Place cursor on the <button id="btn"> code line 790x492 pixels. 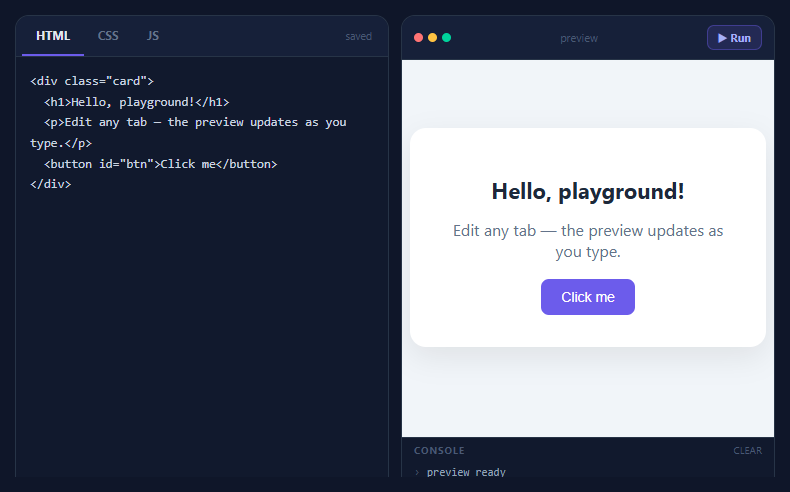pyautogui.click(x=161, y=164)
